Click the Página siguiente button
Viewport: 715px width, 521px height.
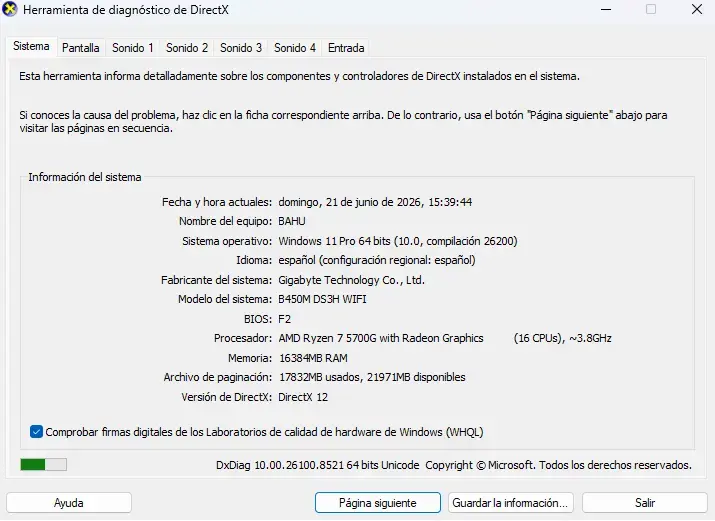378,503
